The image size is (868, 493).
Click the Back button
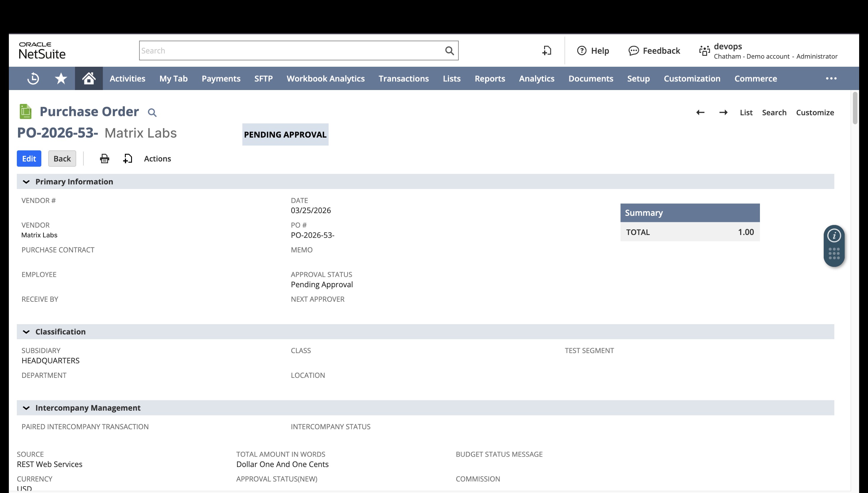tap(62, 159)
